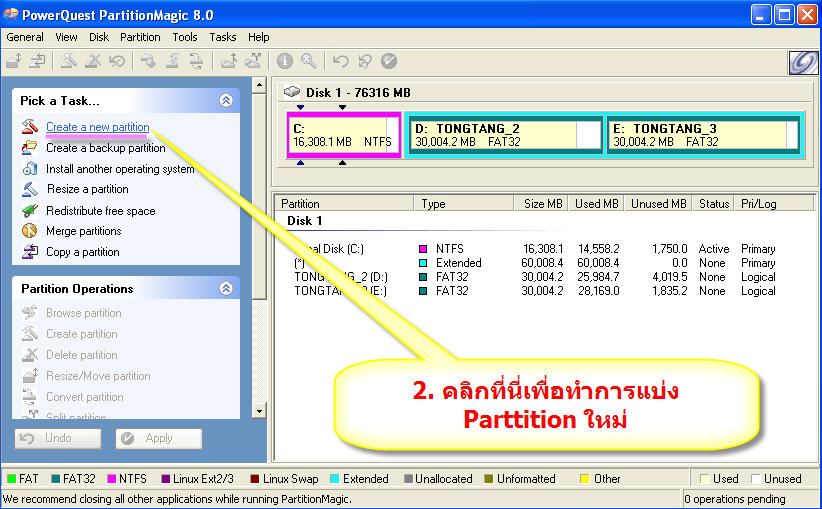Click the Apply changes checkmark toolbar icon
The image size is (822, 509).
[389, 61]
